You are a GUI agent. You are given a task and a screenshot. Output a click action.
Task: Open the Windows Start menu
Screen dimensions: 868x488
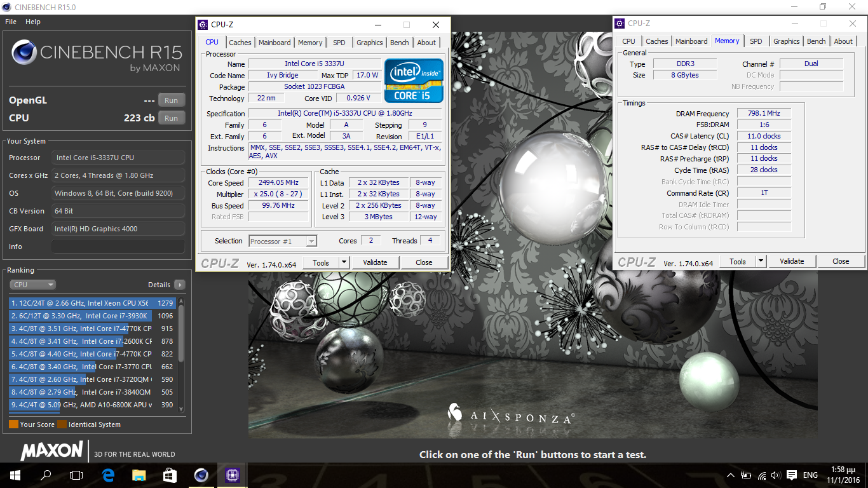(15, 475)
